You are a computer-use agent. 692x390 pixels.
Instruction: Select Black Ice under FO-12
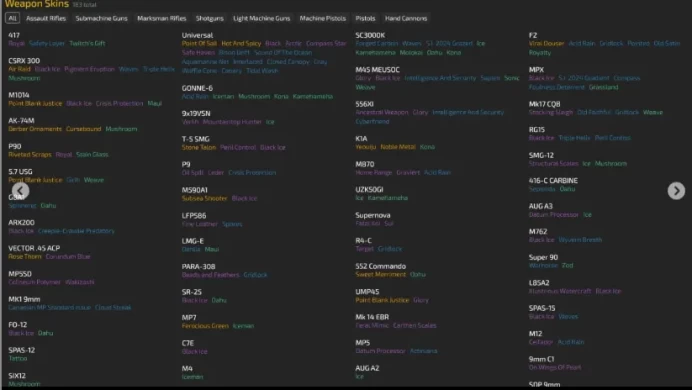21,333
